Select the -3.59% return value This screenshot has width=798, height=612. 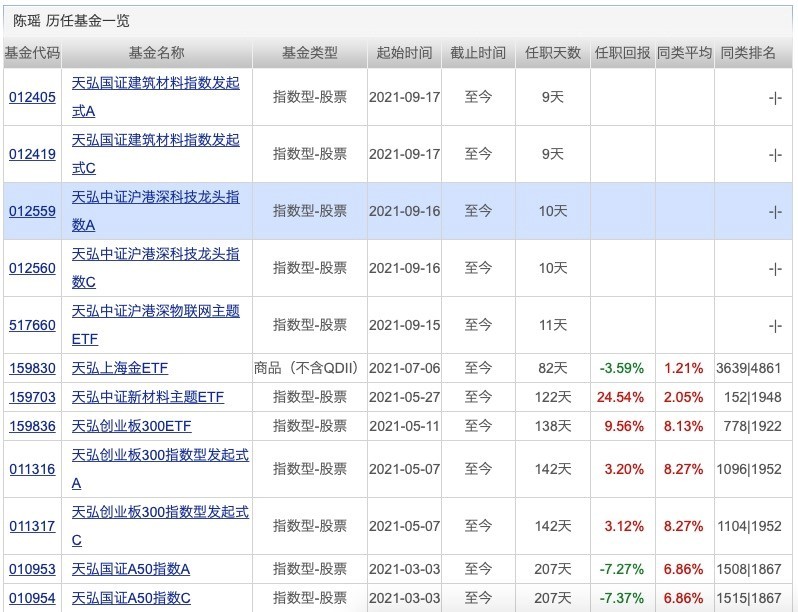click(x=621, y=368)
